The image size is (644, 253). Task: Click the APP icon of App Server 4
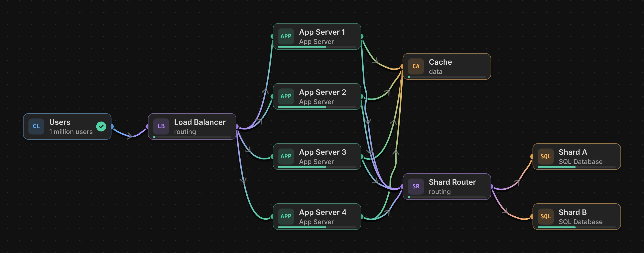tap(286, 216)
